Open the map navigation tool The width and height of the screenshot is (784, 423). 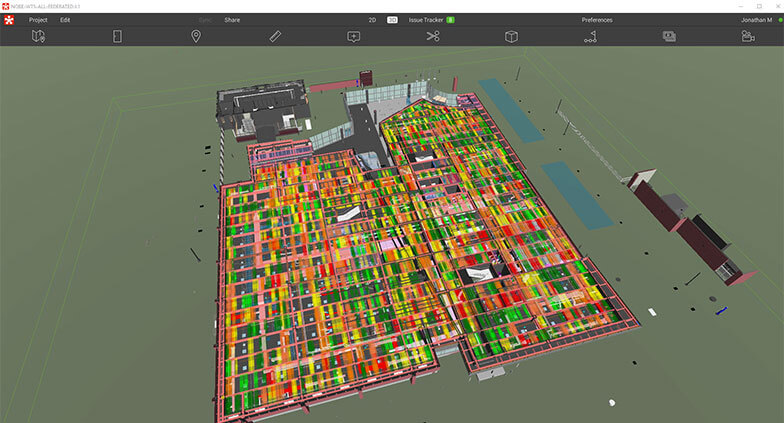38,36
